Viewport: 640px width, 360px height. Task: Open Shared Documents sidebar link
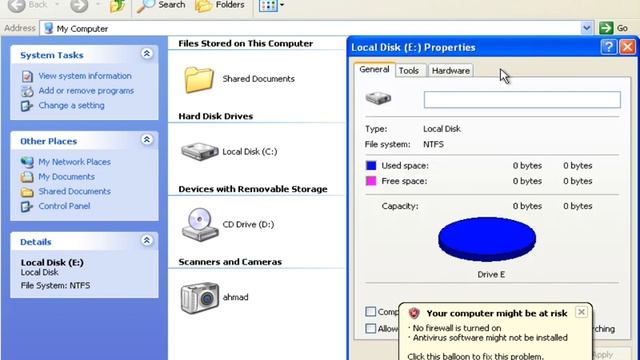coord(74,191)
